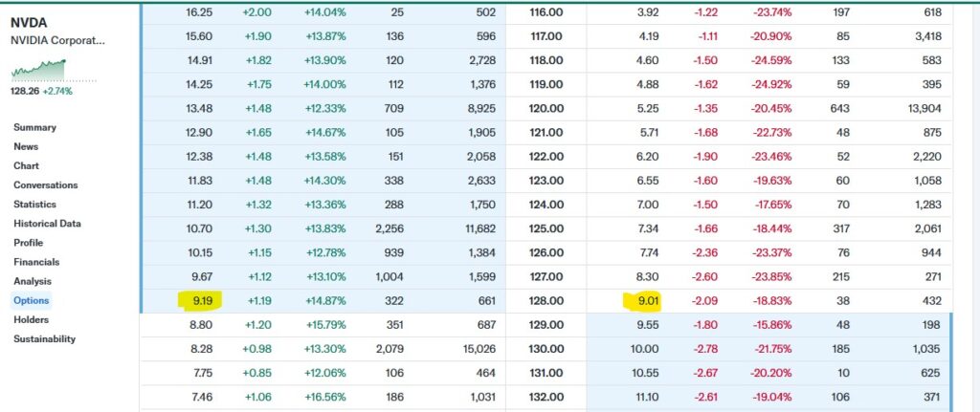Viewport: 980px width, 412px height.
Task: Open the Holders page
Action: pyautogui.click(x=31, y=319)
